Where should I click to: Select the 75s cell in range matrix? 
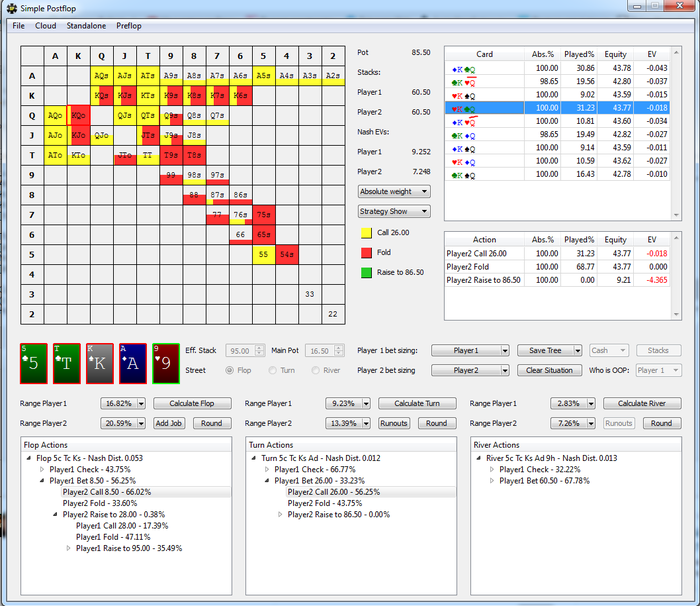click(263, 214)
